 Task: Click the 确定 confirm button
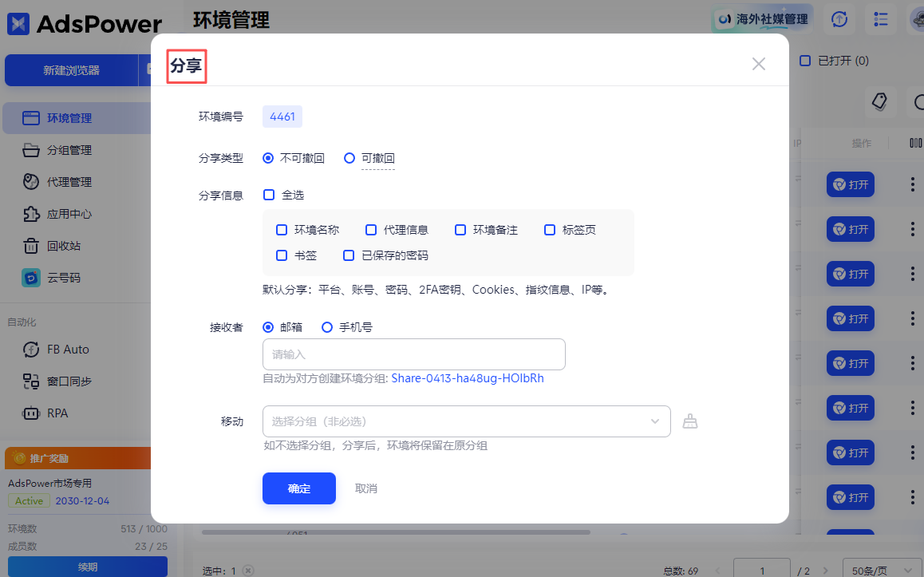point(299,488)
